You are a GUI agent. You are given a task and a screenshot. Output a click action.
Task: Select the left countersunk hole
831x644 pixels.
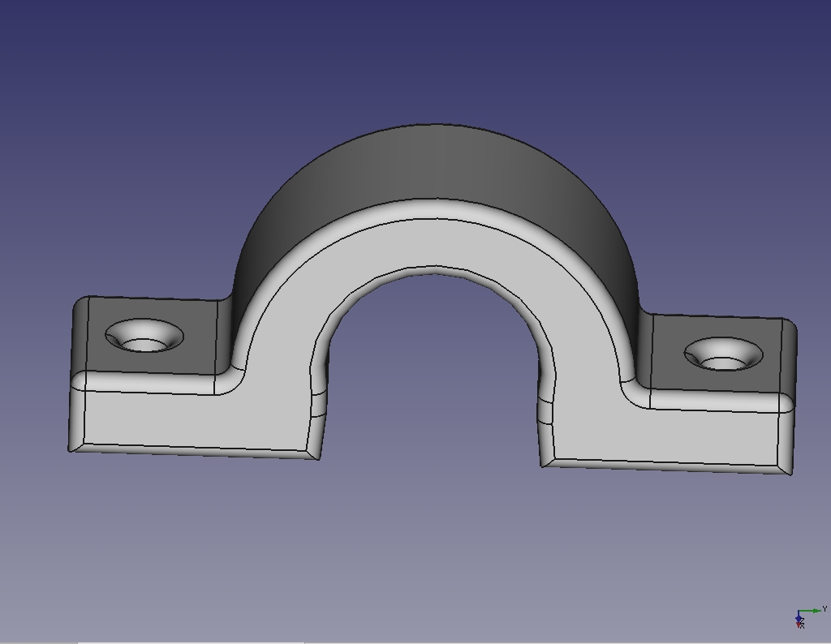tap(144, 336)
